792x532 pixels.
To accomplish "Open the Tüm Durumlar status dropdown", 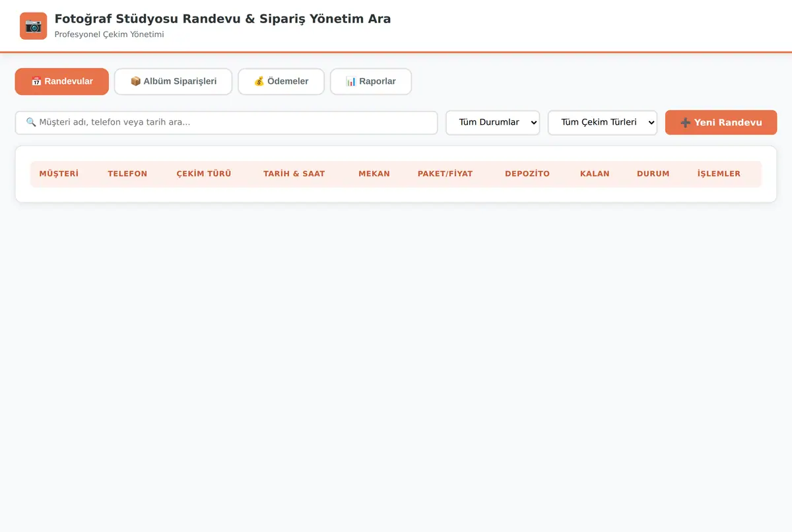I will click(493, 122).
